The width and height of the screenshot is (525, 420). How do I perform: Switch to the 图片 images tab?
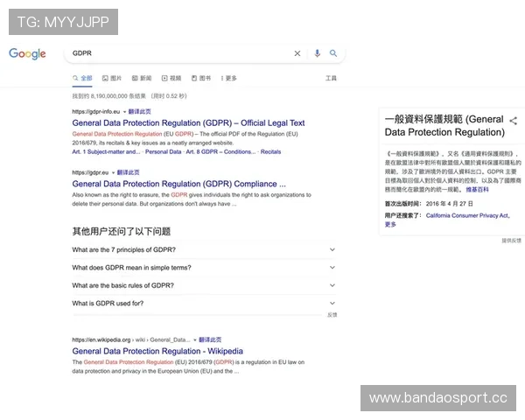112,78
